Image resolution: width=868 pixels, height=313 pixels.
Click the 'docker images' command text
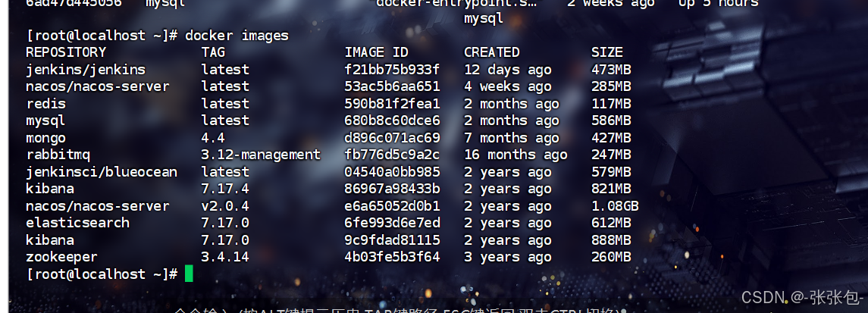click(x=237, y=36)
